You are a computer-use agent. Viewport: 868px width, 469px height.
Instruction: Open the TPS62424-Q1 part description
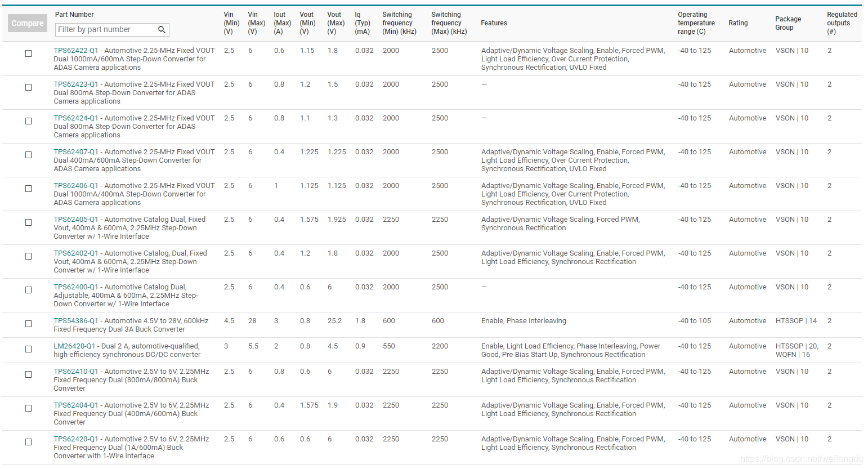134,127
